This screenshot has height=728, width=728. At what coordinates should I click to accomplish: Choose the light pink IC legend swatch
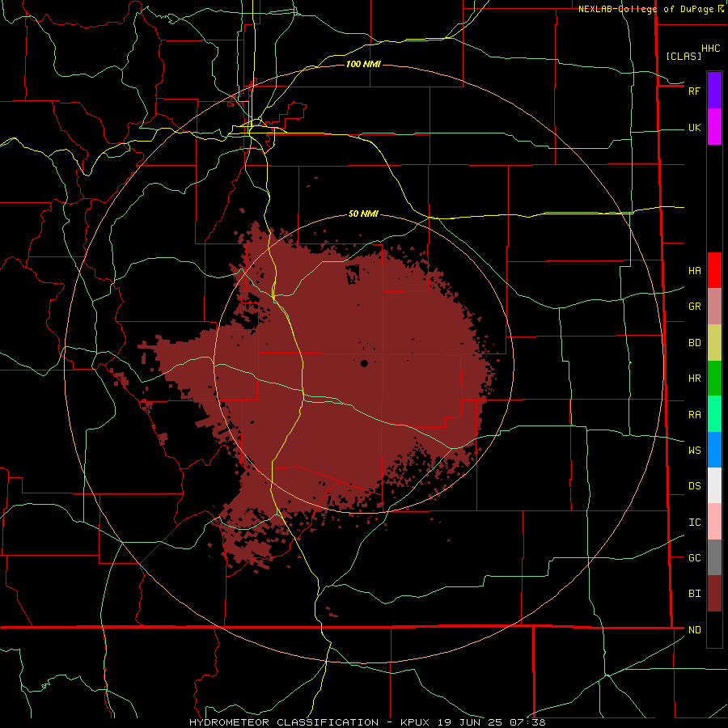(714, 522)
